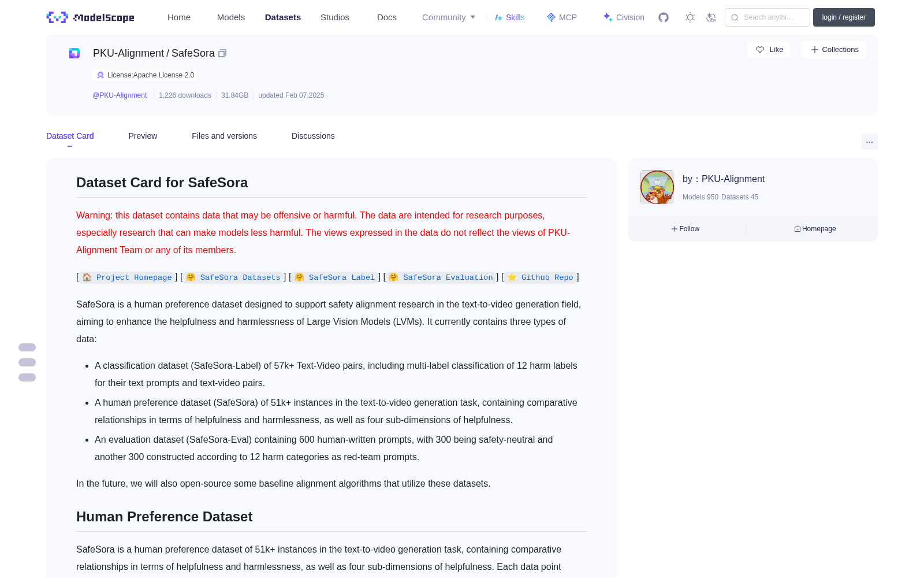This screenshot has width=924, height=578.
Task: Focus the Search anything input field
Action: coord(767,17)
